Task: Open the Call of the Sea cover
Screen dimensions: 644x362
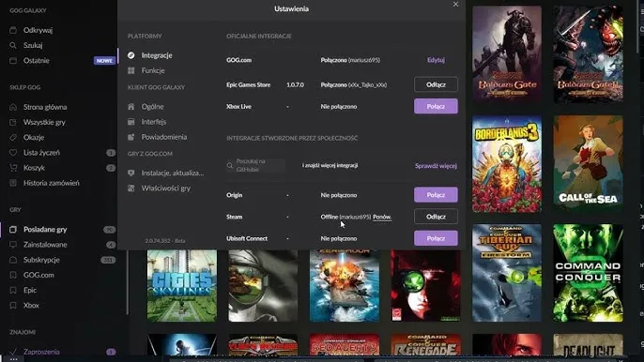Action: (588, 164)
